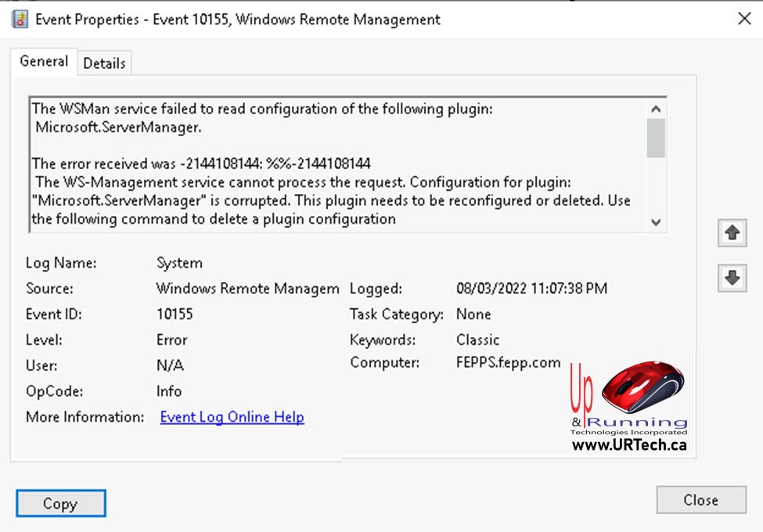
Task: Select the Computer name FEPPS.fepp.com
Action: (x=509, y=362)
